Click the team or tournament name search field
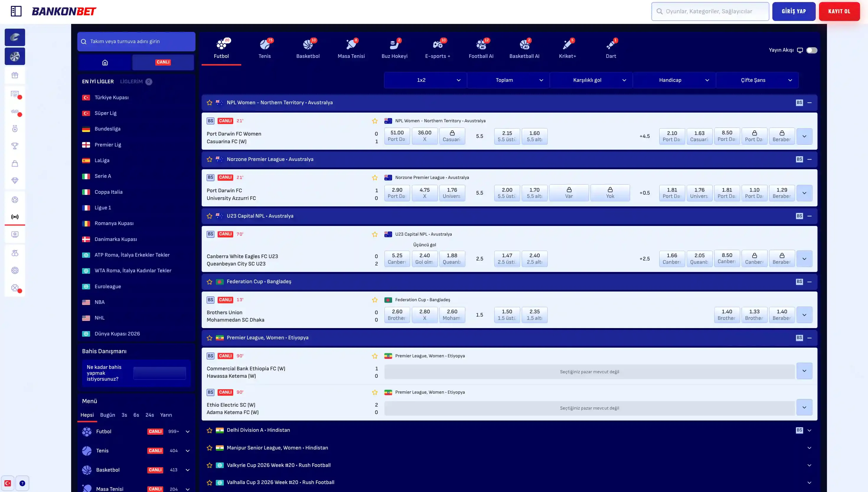This screenshot has width=868, height=492. [136, 42]
